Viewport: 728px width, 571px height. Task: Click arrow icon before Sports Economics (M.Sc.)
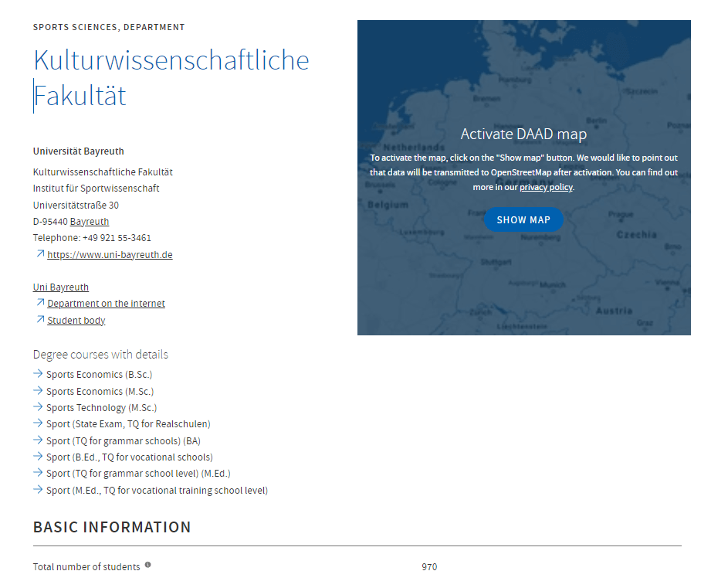tap(38, 390)
